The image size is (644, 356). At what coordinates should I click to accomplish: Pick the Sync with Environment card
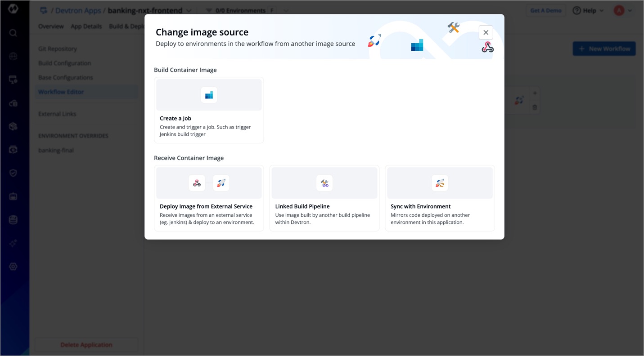[440, 198]
